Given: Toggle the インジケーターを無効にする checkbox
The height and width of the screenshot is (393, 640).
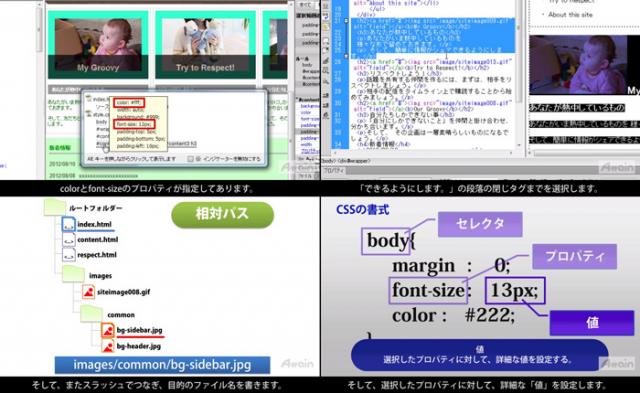Looking at the screenshot, I should pos(190,159).
